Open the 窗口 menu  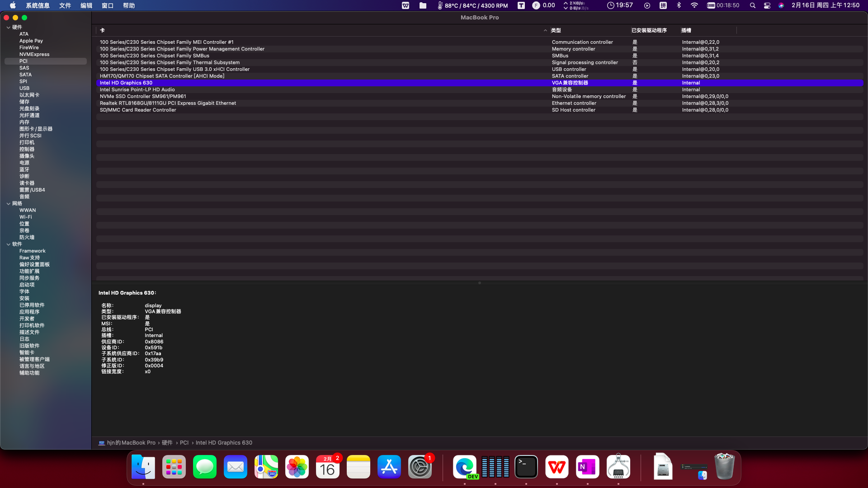108,5
